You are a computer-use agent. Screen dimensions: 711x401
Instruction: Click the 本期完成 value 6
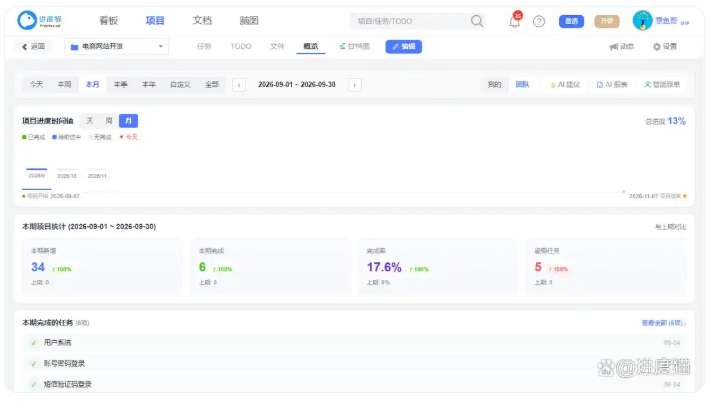pyautogui.click(x=202, y=267)
